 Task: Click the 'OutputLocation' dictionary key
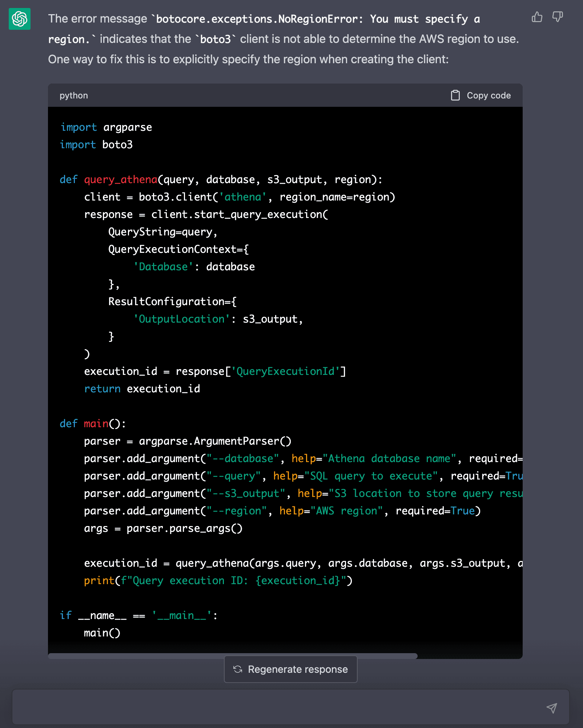(182, 319)
